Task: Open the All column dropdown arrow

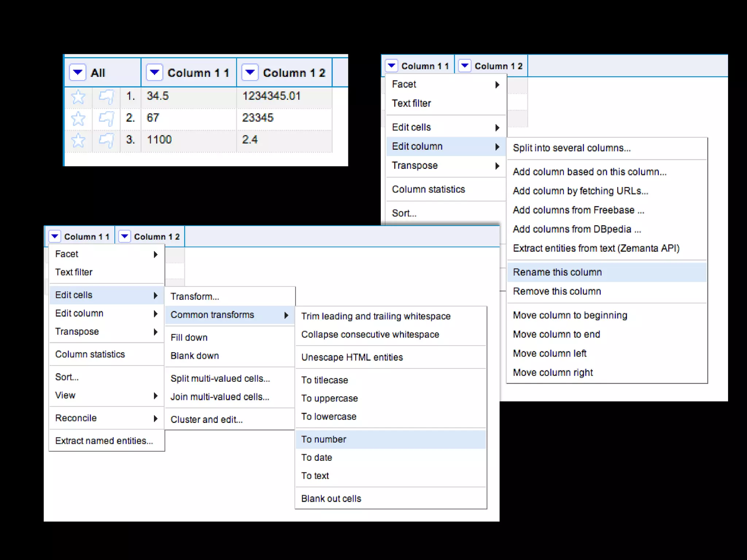Action: coord(78,72)
